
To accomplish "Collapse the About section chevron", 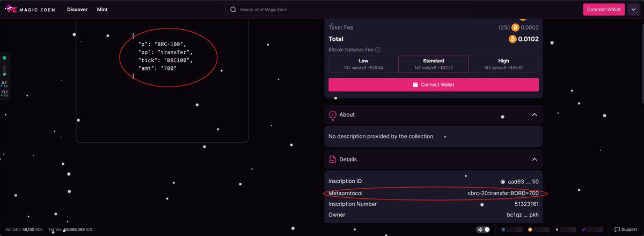I will pos(534,115).
